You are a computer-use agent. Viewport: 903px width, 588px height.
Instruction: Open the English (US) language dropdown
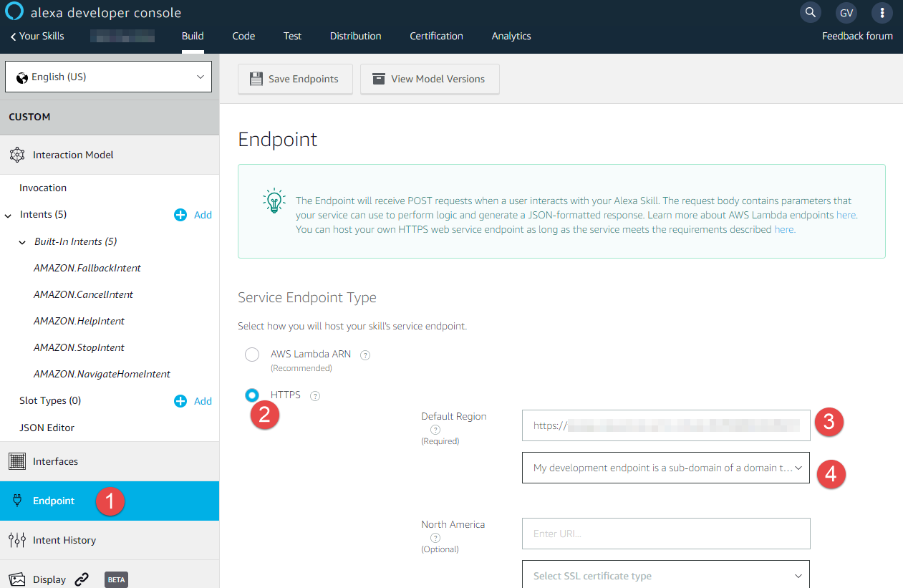click(x=108, y=77)
